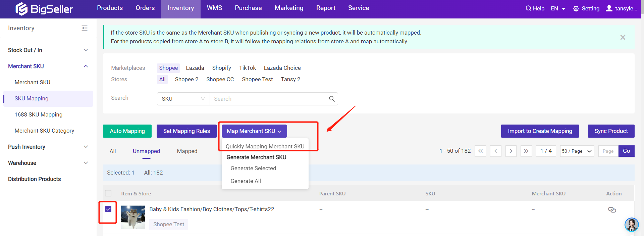
Task: Filter by Shopee CC store
Action: point(220,79)
